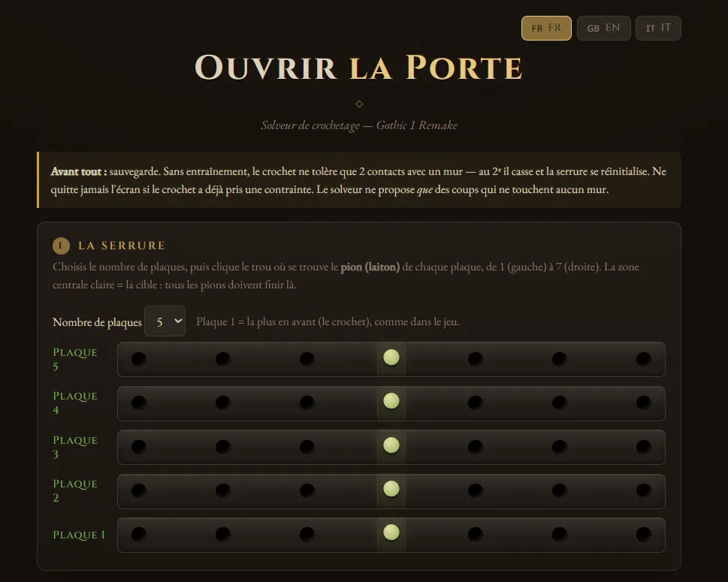Click the 'Plaque 5' row label

[x=75, y=359]
